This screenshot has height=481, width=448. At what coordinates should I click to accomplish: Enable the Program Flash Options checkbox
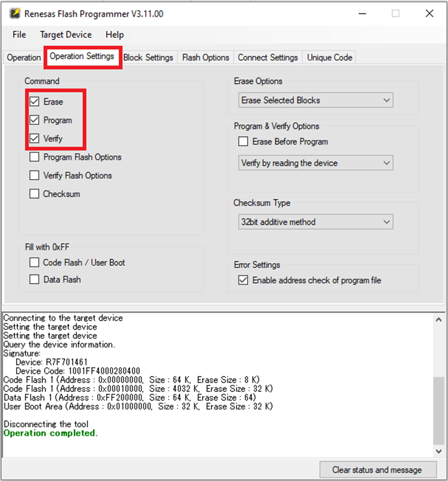point(34,157)
